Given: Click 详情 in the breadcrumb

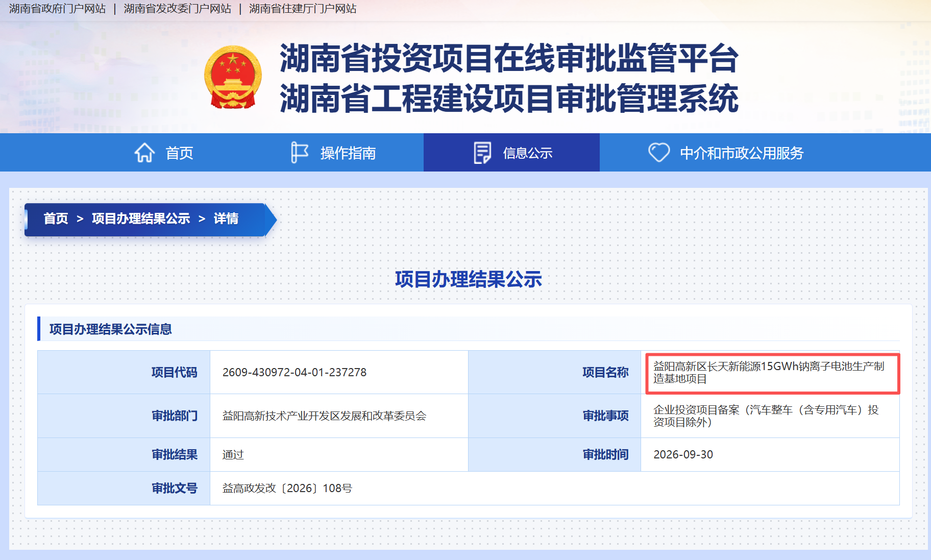Looking at the screenshot, I should point(226,218).
